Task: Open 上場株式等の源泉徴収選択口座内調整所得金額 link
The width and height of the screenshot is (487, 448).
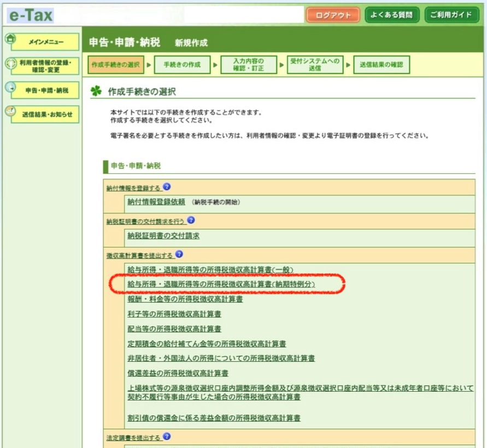Action: [300, 392]
